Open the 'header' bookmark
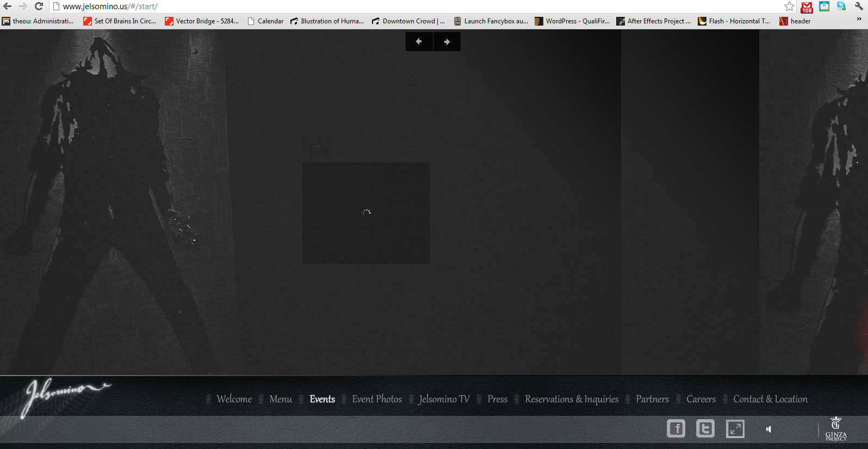 pos(795,21)
